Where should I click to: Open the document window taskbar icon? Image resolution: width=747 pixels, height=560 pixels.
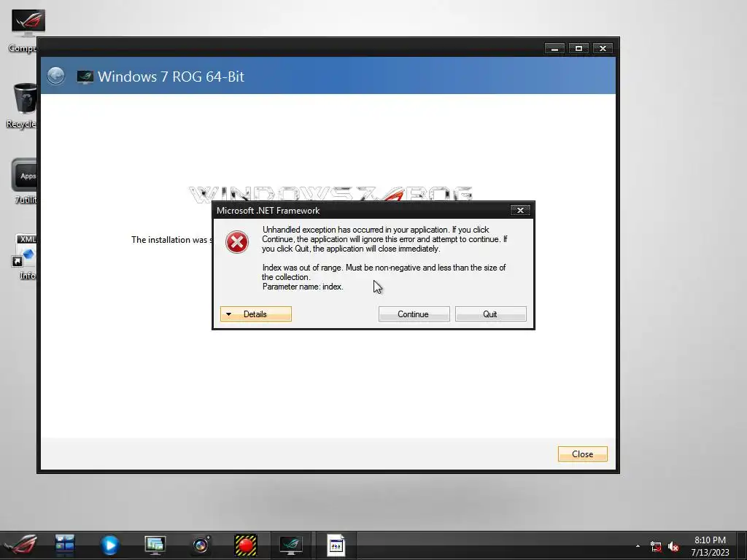(336, 545)
